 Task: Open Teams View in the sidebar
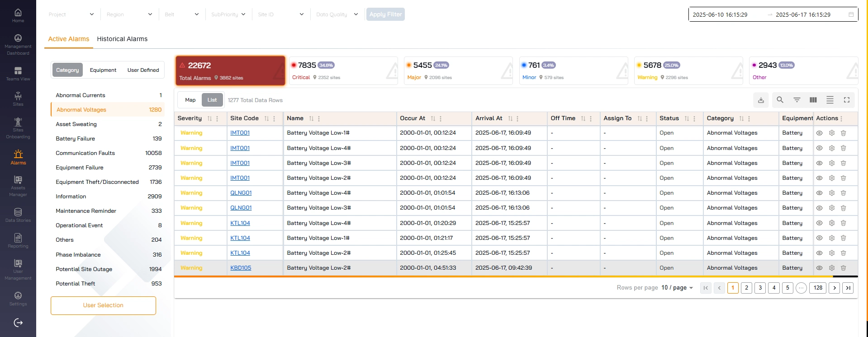pos(18,74)
